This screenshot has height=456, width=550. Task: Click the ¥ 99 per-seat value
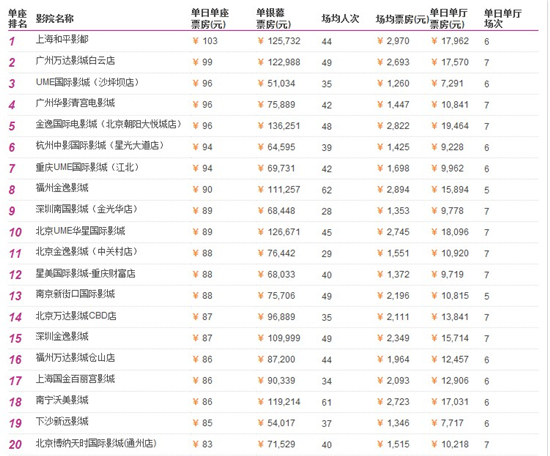pos(202,62)
